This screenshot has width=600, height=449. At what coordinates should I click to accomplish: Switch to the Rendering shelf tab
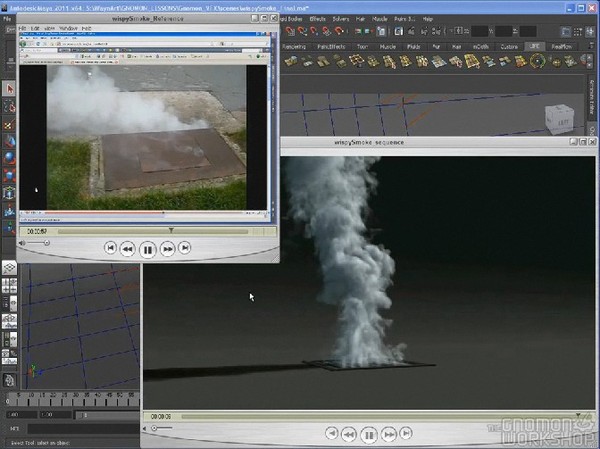(x=294, y=47)
